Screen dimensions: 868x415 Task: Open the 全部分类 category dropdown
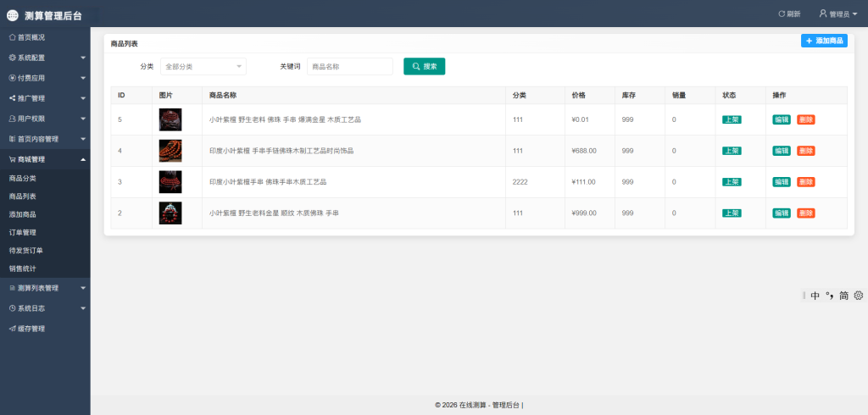[x=203, y=66]
